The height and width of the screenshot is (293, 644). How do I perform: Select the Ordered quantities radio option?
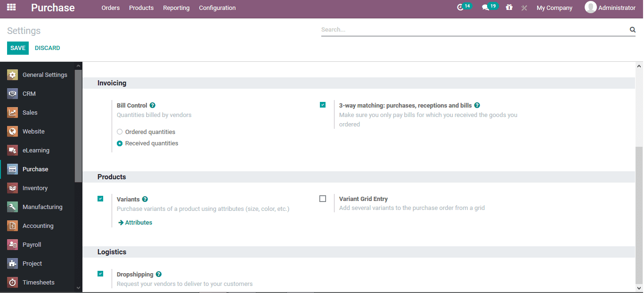[x=120, y=132]
